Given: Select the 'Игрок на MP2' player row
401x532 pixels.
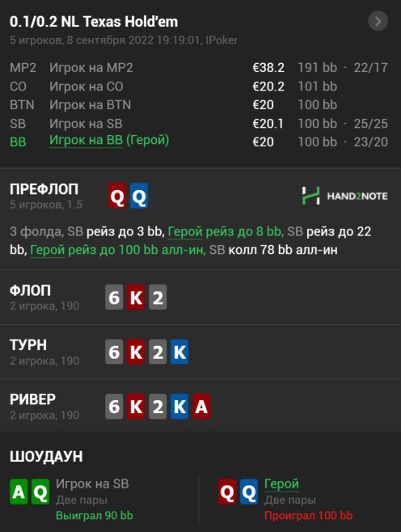Looking at the screenshot, I should pos(199,68).
